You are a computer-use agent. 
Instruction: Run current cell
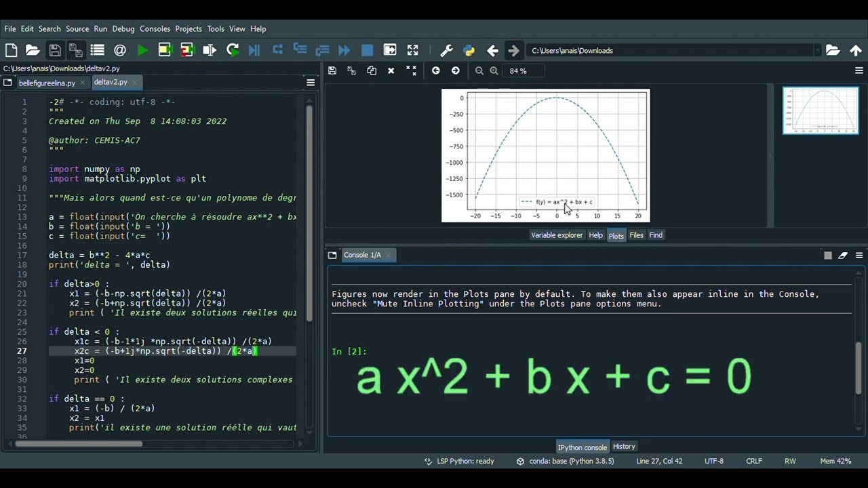[165, 50]
